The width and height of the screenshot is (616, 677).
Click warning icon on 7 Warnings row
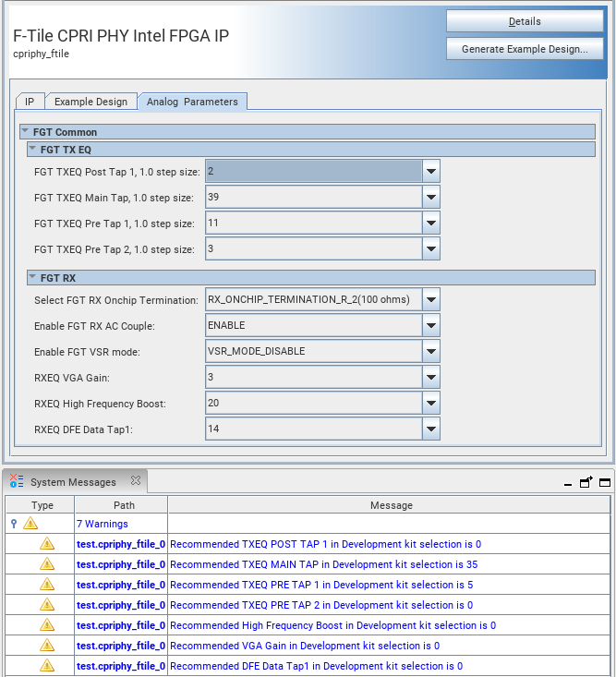click(30, 524)
